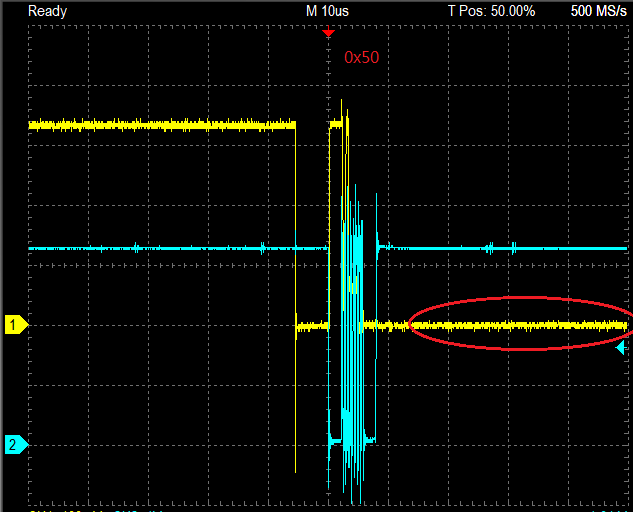The height and width of the screenshot is (512, 633).
Task: Click the '500 MS/s' sample rate readout
Action: [598, 11]
